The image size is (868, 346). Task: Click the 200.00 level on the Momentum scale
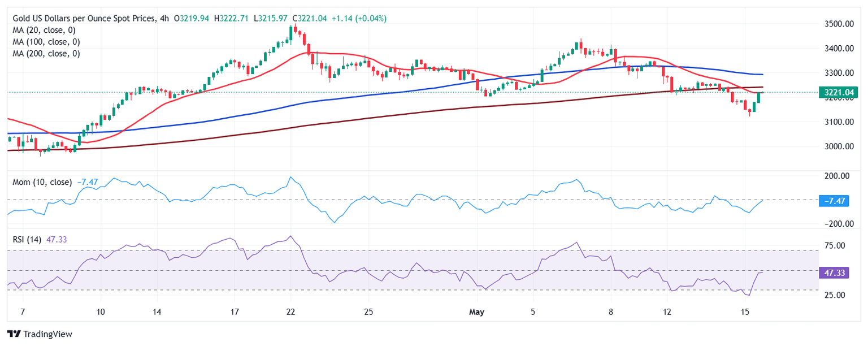pos(836,176)
